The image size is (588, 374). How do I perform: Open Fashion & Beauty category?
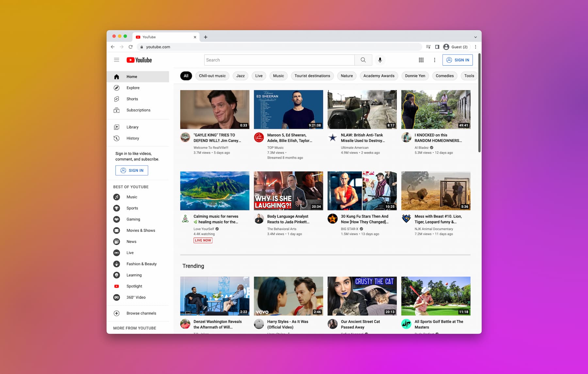click(x=138, y=264)
